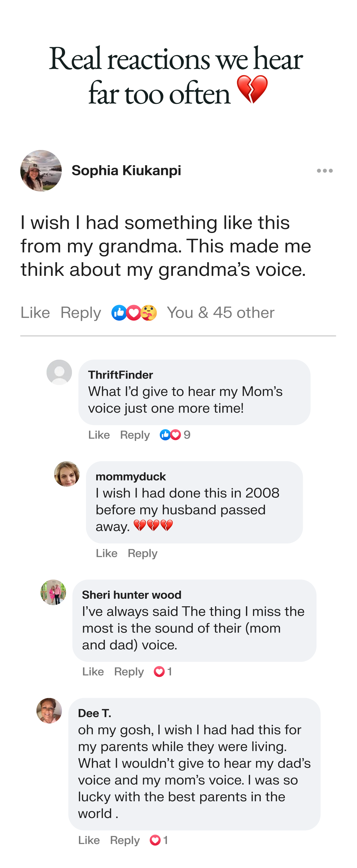Viewport: 357px width, 868px height.
Task: Reply to Dee T.'s comment
Action: pyautogui.click(x=125, y=840)
